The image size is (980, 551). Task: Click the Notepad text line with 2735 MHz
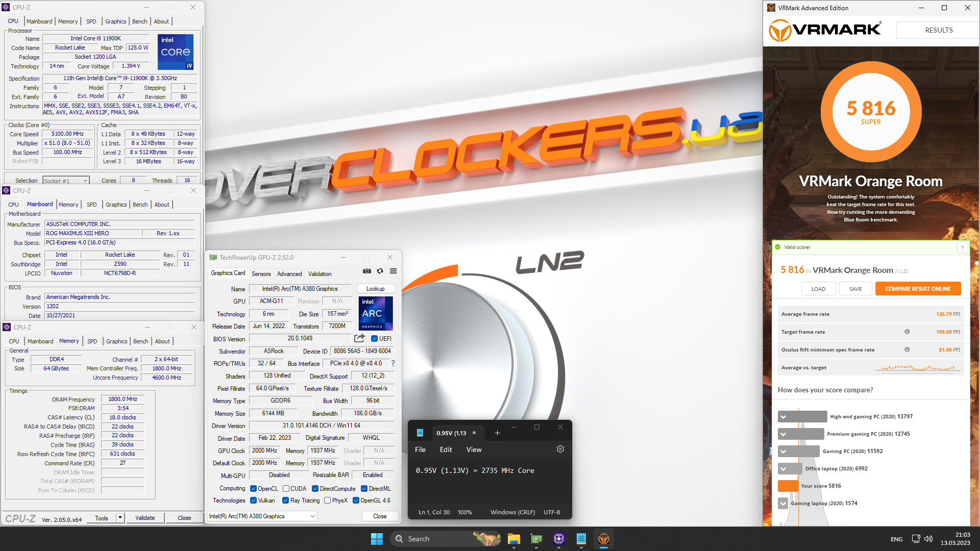tap(475, 470)
